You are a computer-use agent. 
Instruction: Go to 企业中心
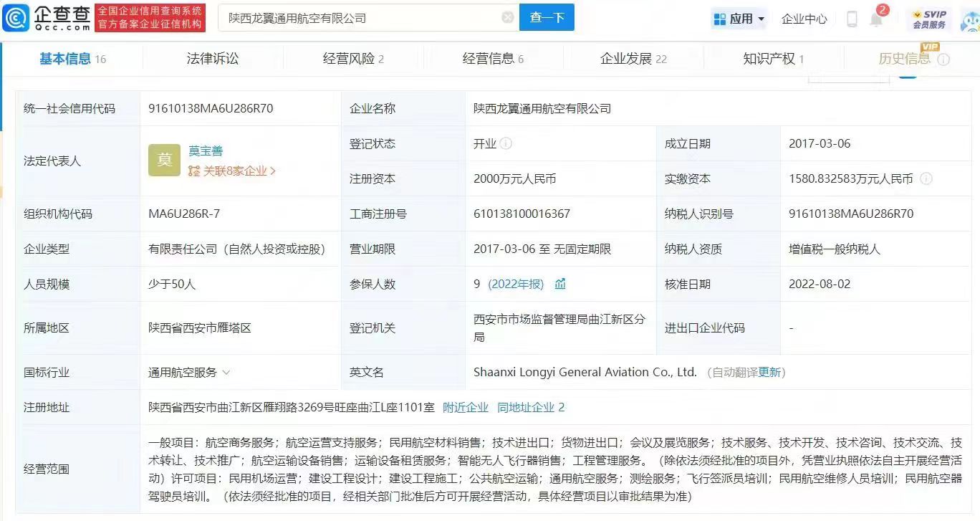[x=804, y=19]
